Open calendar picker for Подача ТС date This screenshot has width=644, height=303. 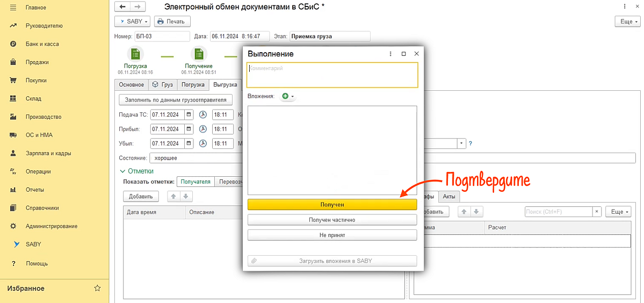click(x=189, y=114)
